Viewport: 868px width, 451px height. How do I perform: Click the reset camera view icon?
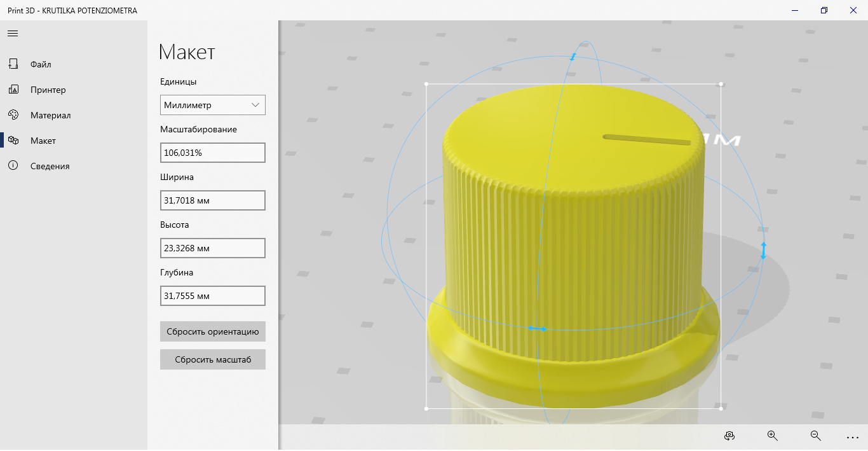[729, 436]
